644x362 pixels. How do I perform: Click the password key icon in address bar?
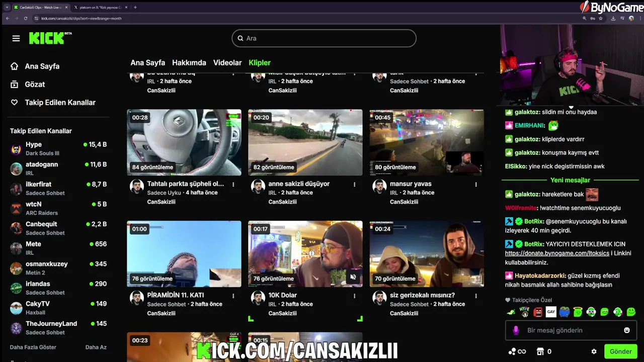click(593, 18)
